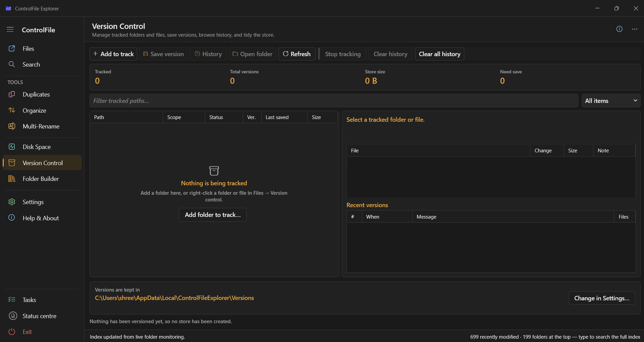Go to the Organize tool
This screenshot has width=644, height=342.
(42, 110)
